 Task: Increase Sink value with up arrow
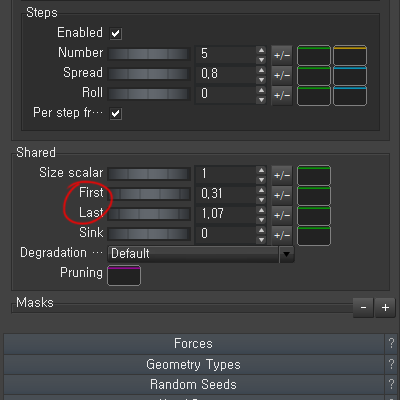[261, 230]
